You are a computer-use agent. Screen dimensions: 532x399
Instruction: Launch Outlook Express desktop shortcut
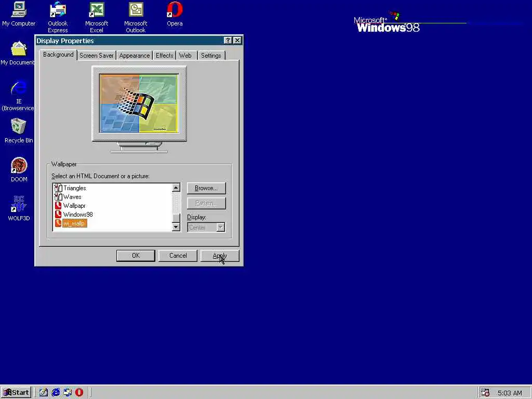[58, 17]
